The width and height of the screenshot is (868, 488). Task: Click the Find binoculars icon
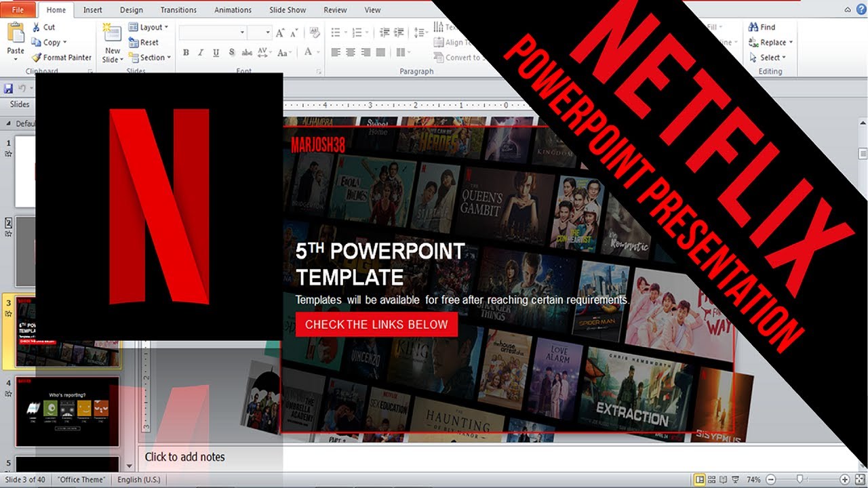pyautogui.click(x=753, y=27)
